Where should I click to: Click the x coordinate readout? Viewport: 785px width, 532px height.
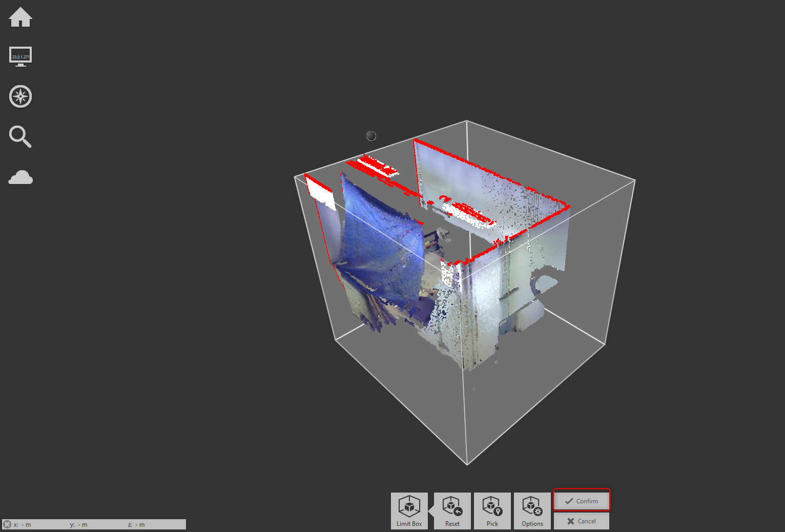tap(23, 524)
